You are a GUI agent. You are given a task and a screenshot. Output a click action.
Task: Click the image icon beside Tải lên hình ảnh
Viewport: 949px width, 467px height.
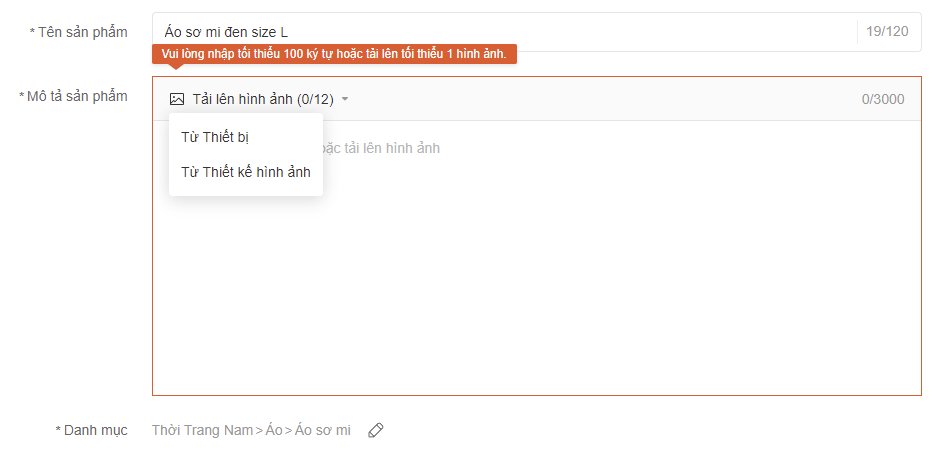pos(177,99)
